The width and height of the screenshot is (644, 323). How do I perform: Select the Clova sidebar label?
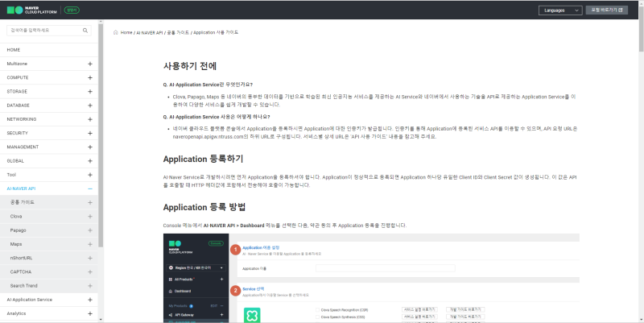(16, 216)
